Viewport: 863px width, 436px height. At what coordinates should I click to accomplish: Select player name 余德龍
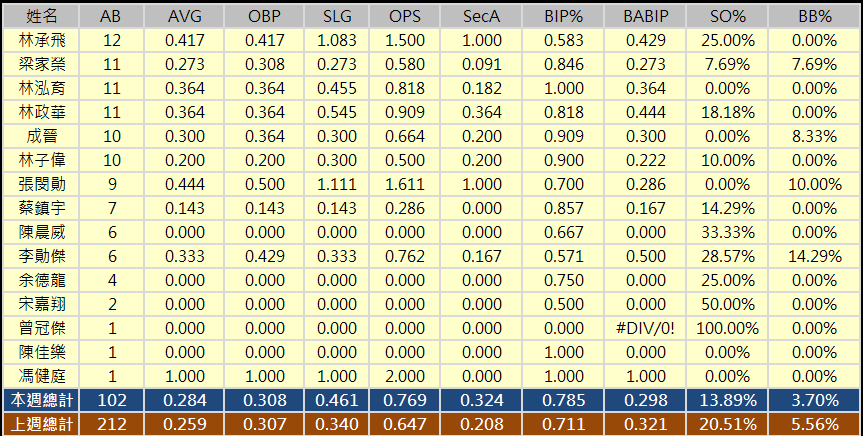(x=42, y=280)
